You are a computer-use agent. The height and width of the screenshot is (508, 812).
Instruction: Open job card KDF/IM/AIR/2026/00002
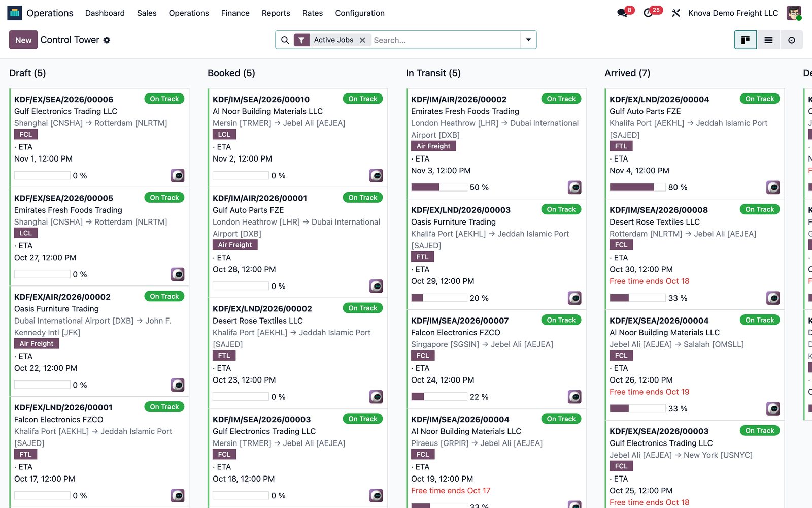pos(496,144)
